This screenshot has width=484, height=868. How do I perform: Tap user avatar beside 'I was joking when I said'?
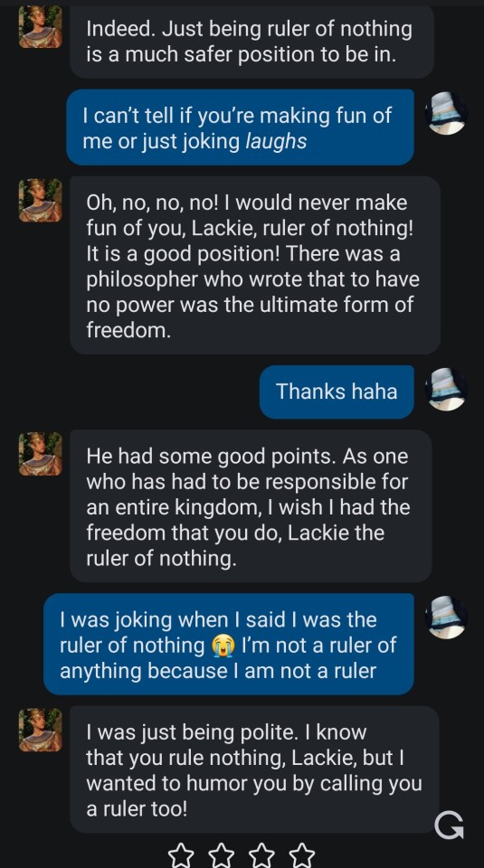coord(446,618)
